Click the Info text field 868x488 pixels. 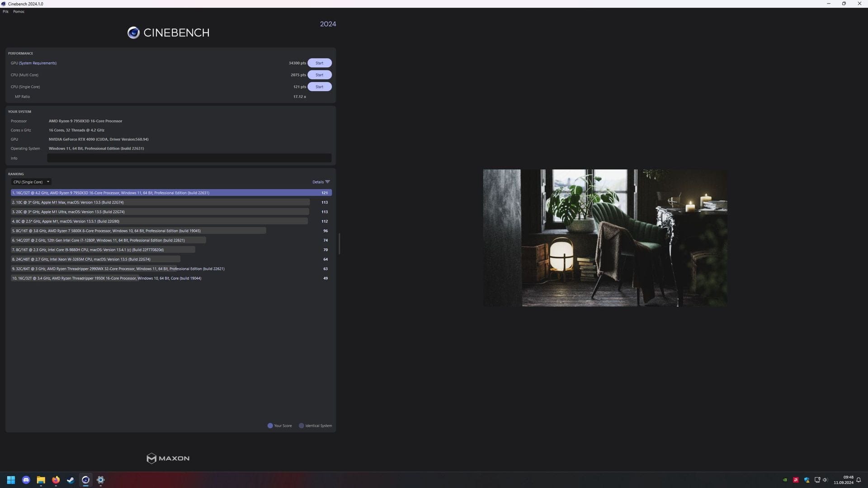(x=189, y=158)
